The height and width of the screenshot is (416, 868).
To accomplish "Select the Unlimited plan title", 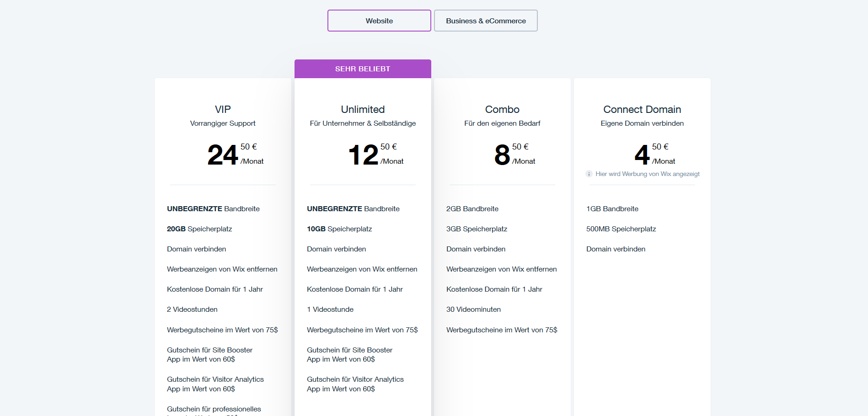I will tap(363, 109).
